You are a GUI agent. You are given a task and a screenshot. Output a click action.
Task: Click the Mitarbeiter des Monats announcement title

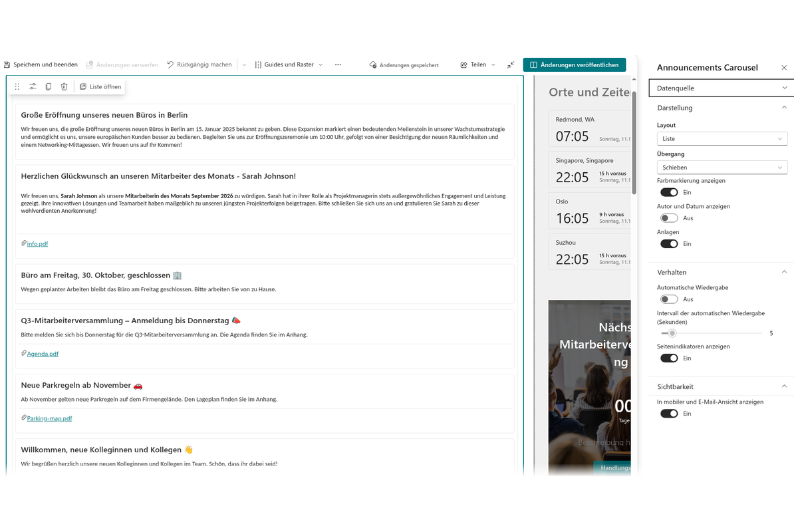coord(158,176)
